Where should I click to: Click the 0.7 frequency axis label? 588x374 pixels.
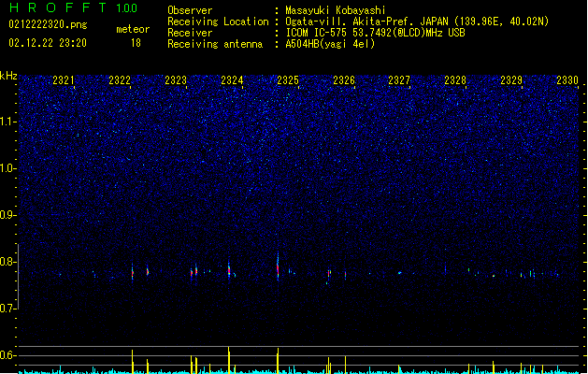pyautogui.click(x=8, y=309)
